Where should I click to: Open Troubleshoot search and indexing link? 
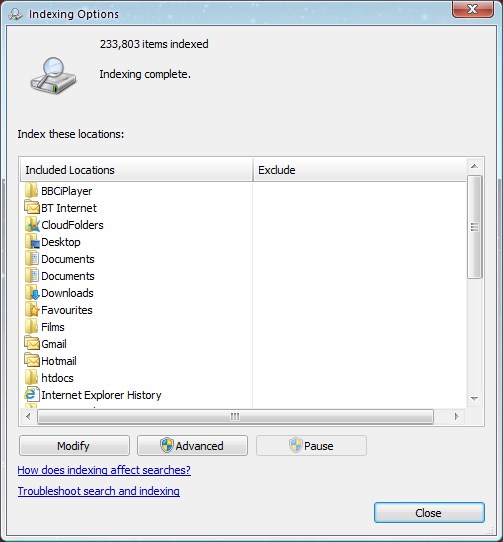[99, 491]
